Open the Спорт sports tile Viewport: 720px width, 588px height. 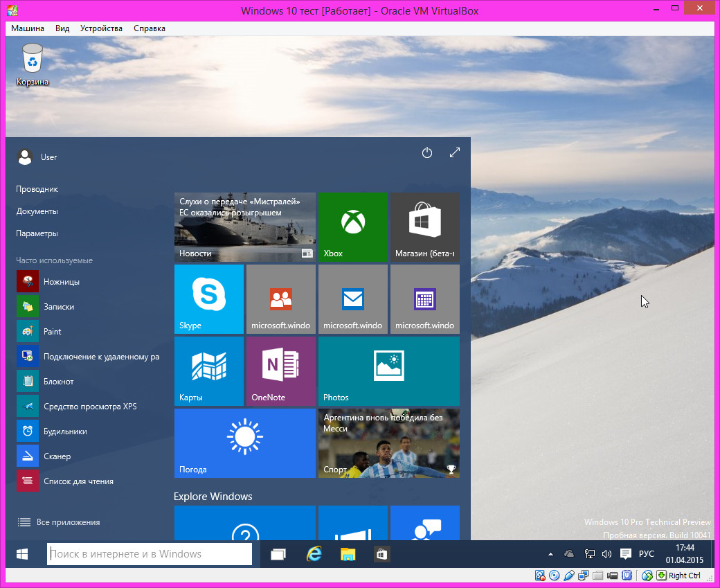tap(389, 443)
